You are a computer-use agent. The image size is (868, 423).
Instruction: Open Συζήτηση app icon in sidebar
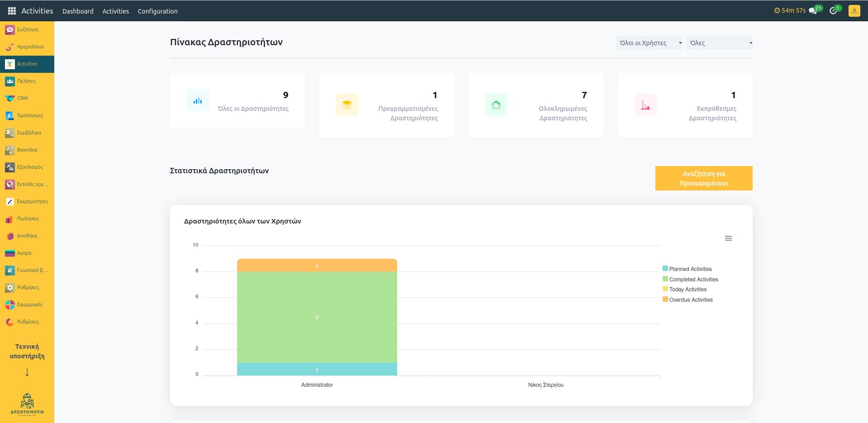click(10, 29)
